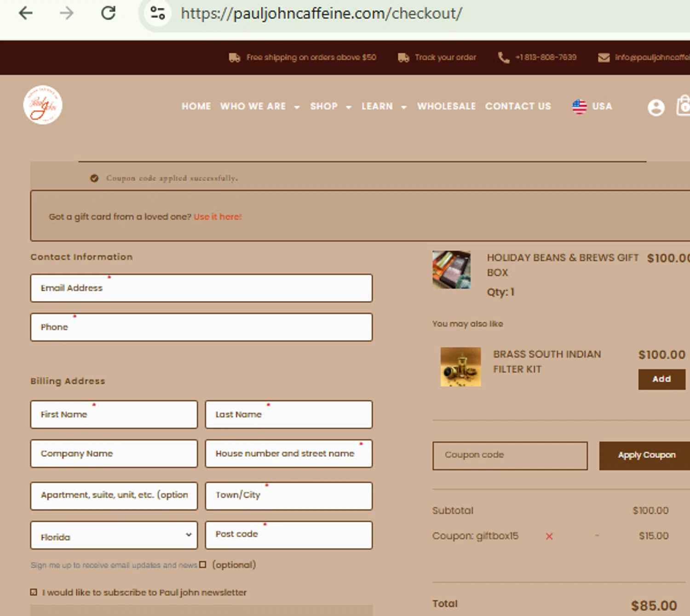Click the email envelope icon
The width and height of the screenshot is (690, 616).
[604, 57]
